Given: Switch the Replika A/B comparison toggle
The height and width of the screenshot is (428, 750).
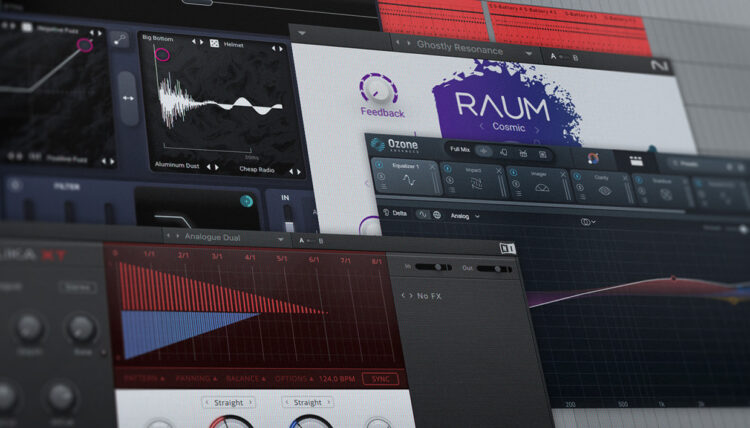Looking at the screenshot, I should click(x=311, y=241).
